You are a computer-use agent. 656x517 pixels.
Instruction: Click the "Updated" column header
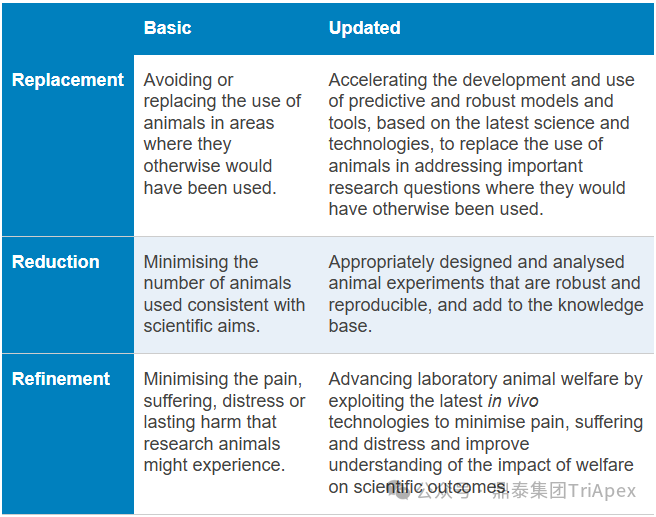(x=364, y=28)
